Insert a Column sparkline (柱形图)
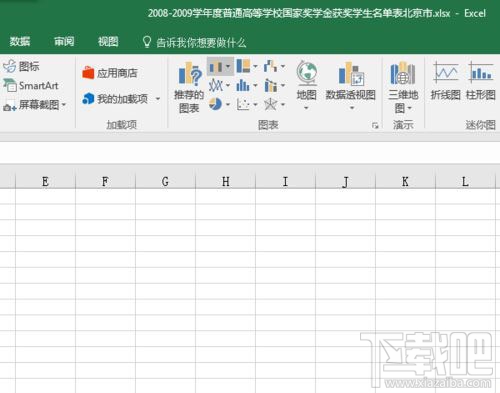500x393 pixels. (480, 81)
